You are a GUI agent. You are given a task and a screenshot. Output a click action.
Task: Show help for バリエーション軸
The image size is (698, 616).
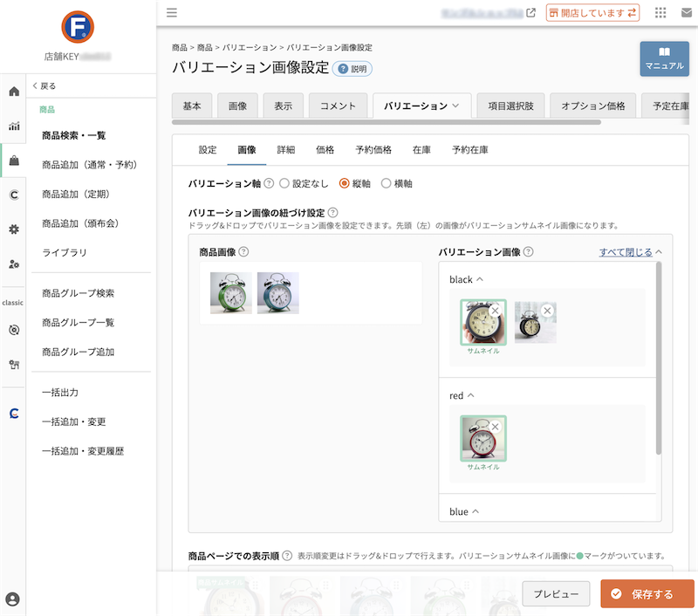(269, 183)
